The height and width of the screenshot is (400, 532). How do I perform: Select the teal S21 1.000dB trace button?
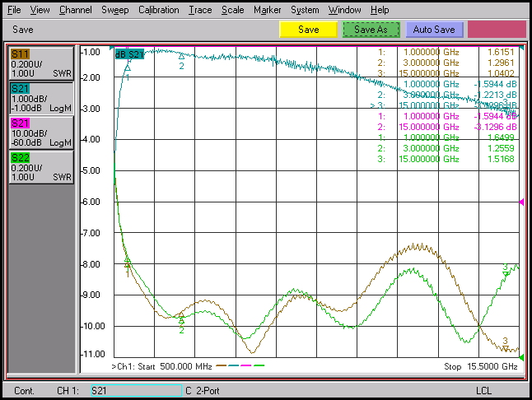point(41,98)
